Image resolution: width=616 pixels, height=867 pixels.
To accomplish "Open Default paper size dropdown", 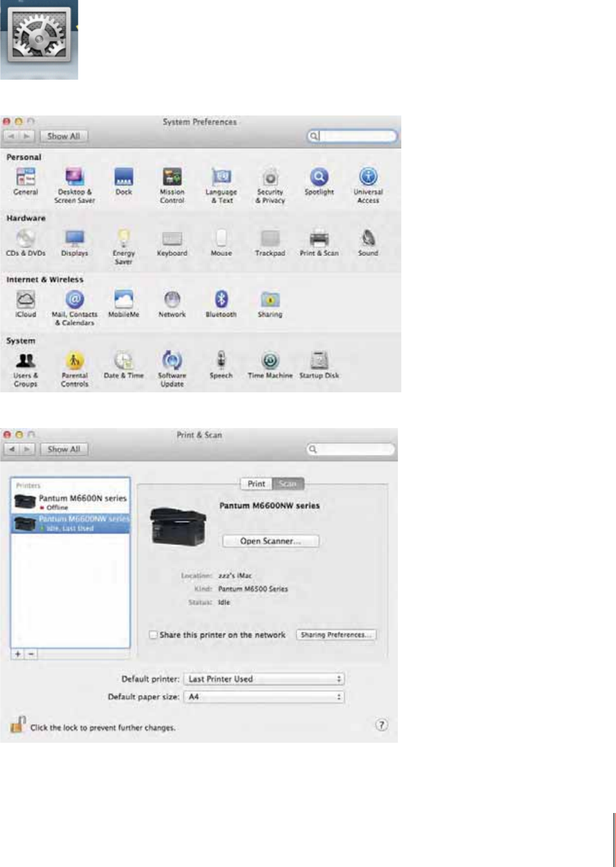I will 265,695.
